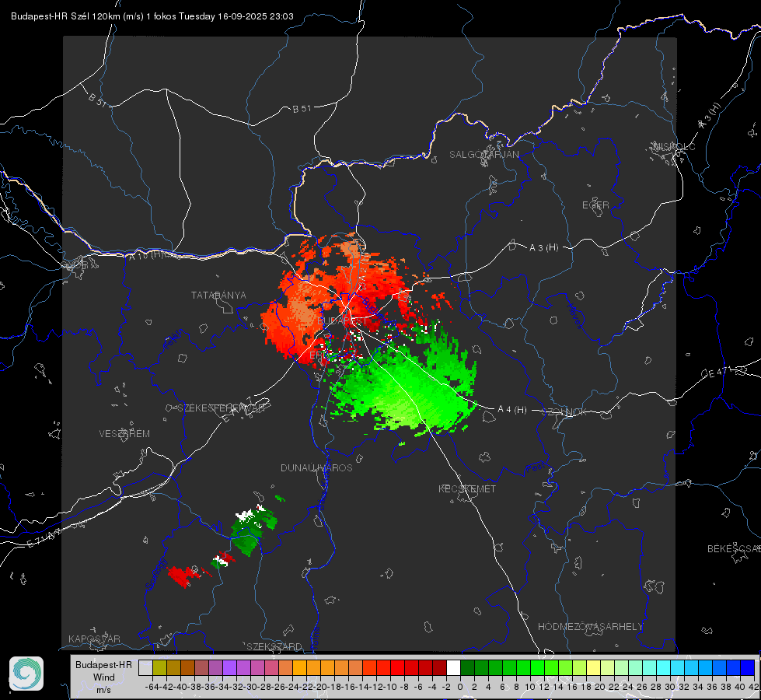Select the Fejér county label
761x700 pixels.
click(174, 340)
